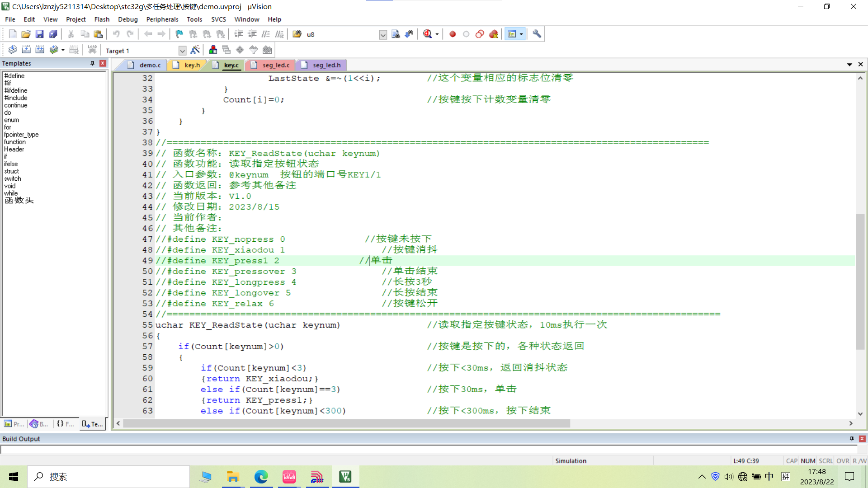The width and height of the screenshot is (868, 488).
Task: Switch to the seg_led.h tab
Action: pos(321,65)
